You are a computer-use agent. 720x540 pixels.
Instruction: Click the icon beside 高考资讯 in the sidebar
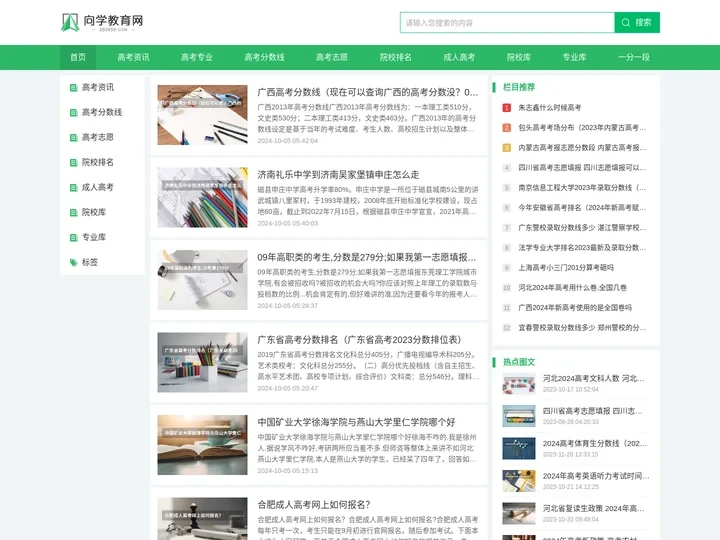click(x=73, y=87)
